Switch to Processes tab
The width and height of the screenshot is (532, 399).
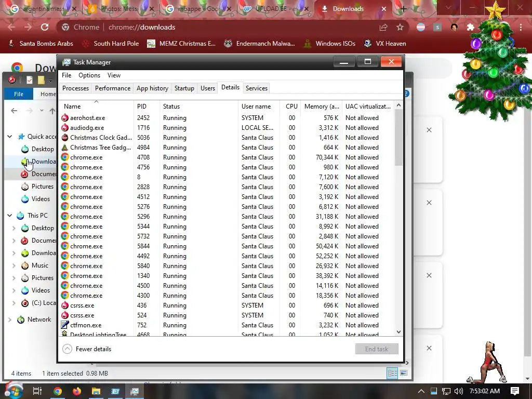75,88
